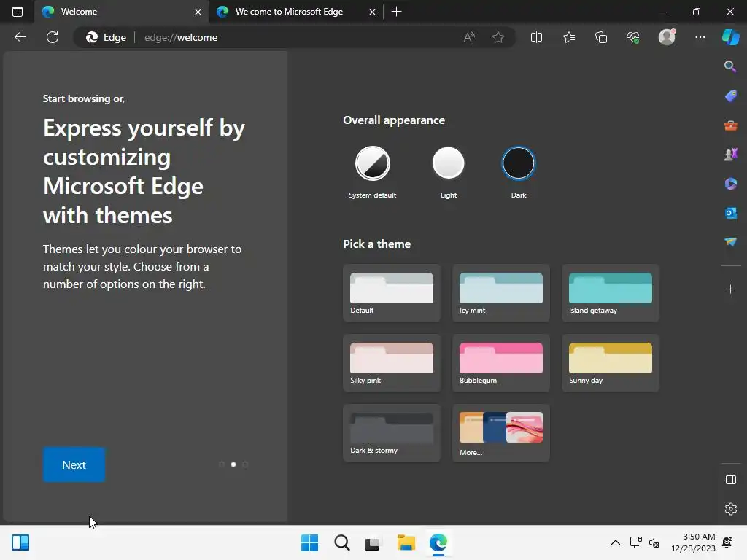The height and width of the screenshot is (560, 747).
Task: Pick the Sunny day theme
Action: (611, 363)
